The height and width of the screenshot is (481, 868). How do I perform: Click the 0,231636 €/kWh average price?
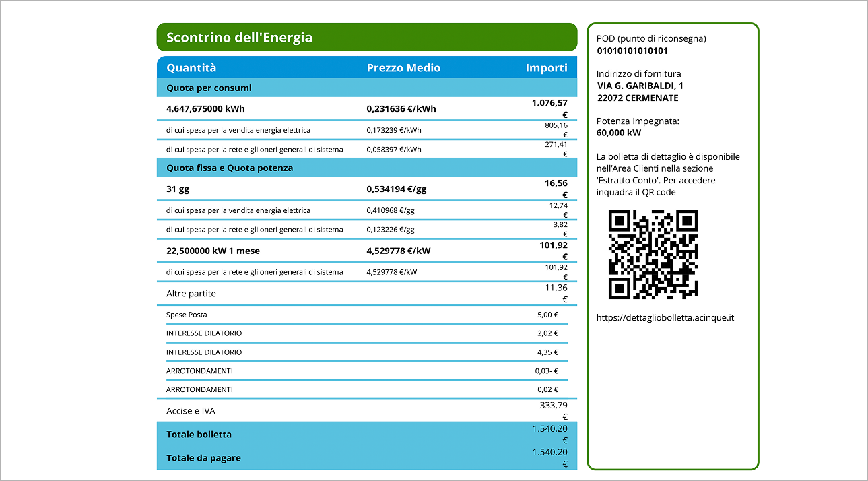401,108
